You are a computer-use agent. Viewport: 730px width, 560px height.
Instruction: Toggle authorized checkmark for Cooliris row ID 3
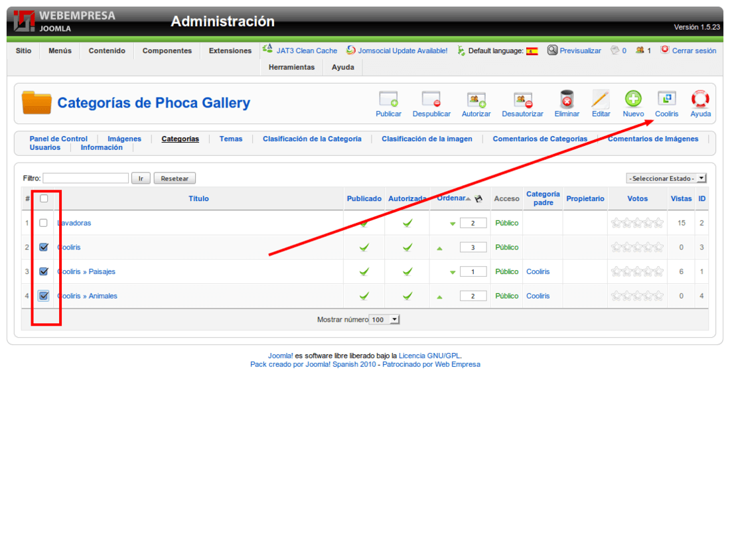(x=407, y=247)
